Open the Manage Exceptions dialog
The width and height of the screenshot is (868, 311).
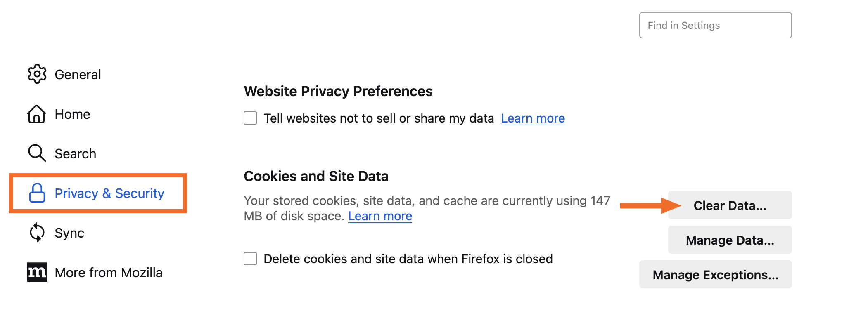(x=715, y=275)
